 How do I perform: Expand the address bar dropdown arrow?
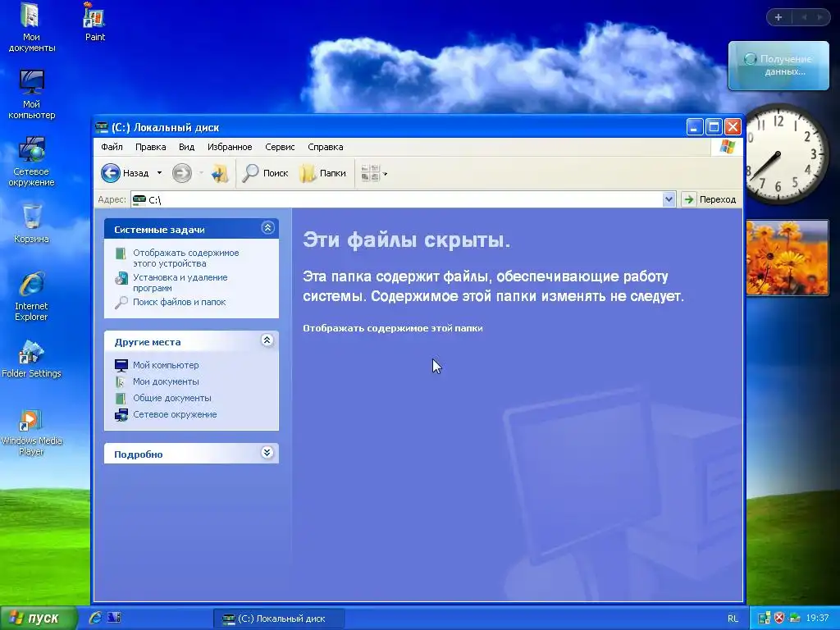click(x=669, y=199)
